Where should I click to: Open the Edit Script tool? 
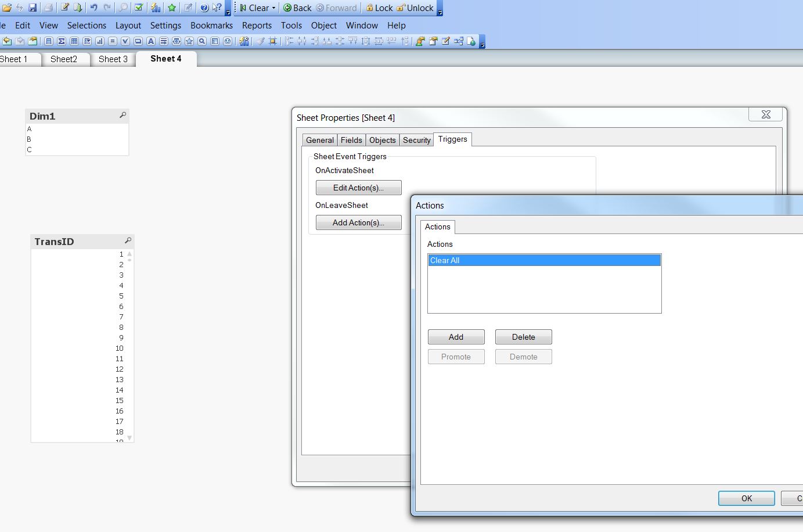click(x=64, y=8)
